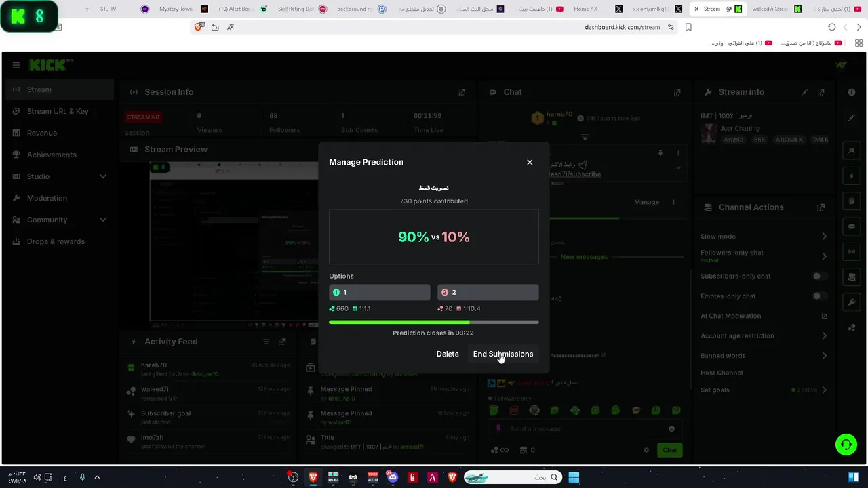Click hareb70 activity feed entry

tap(210, 369)
